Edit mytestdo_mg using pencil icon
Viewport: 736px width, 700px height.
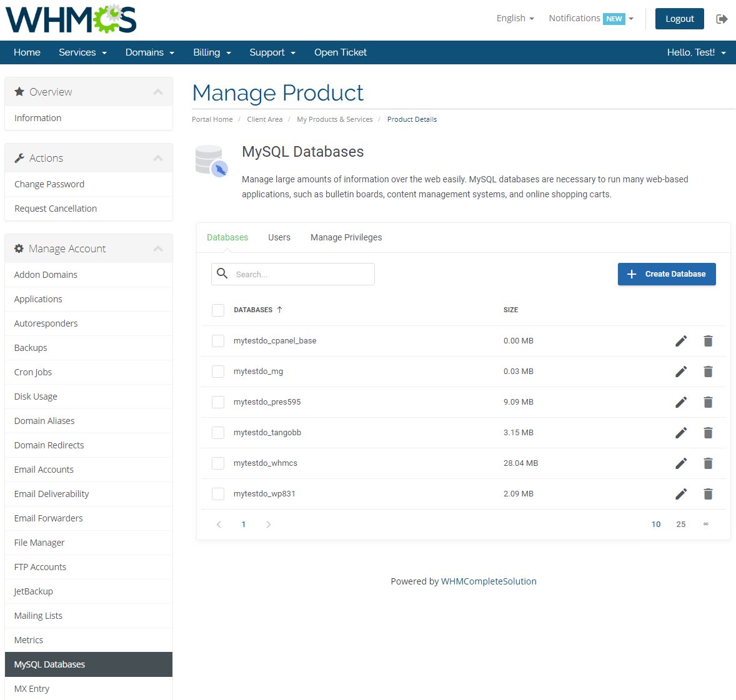point(680,371)
